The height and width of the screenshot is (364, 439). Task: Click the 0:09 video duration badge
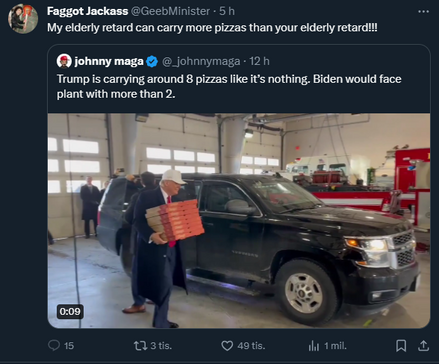70,311
